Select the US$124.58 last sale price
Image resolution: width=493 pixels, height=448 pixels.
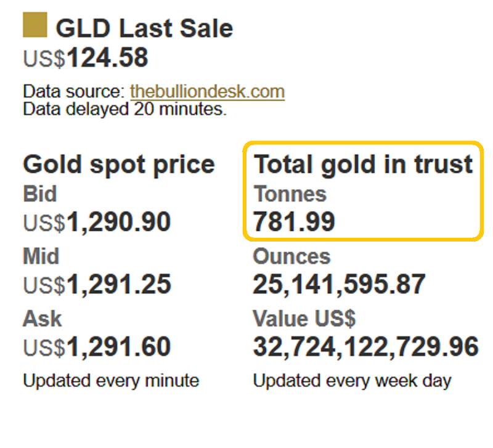(x=86, y=59)
